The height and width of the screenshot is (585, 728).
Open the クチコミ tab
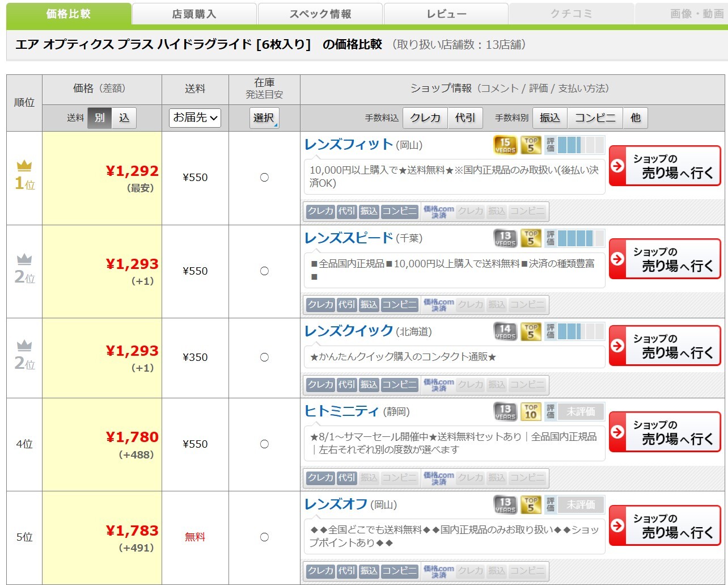(572, 14)
